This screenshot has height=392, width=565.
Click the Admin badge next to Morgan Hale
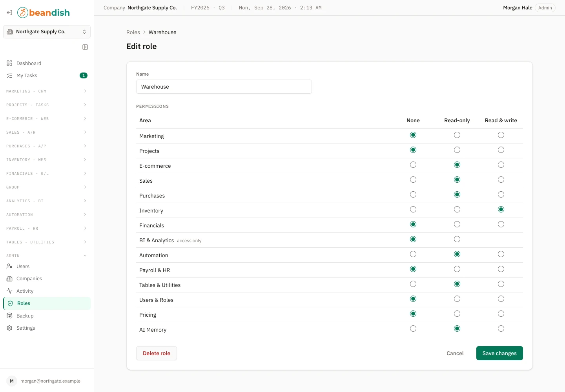(545, 8)
